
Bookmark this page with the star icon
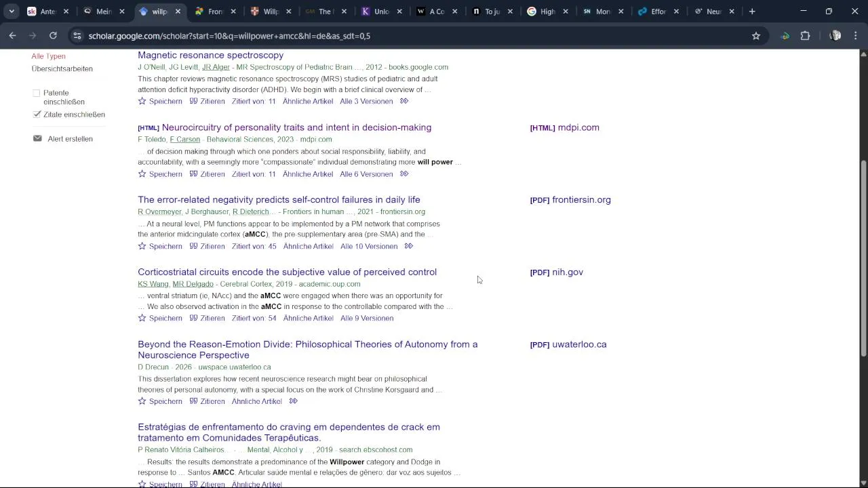(x=756, y=36)
